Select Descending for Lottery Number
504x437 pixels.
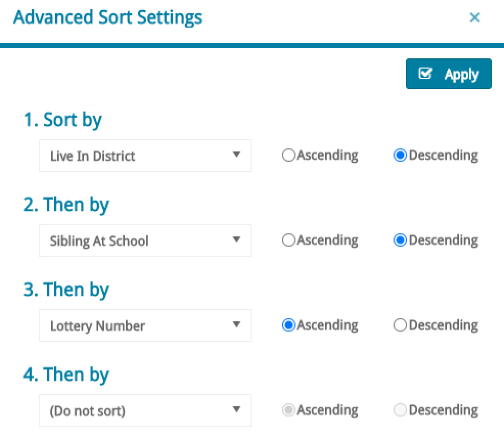point(400,324)
